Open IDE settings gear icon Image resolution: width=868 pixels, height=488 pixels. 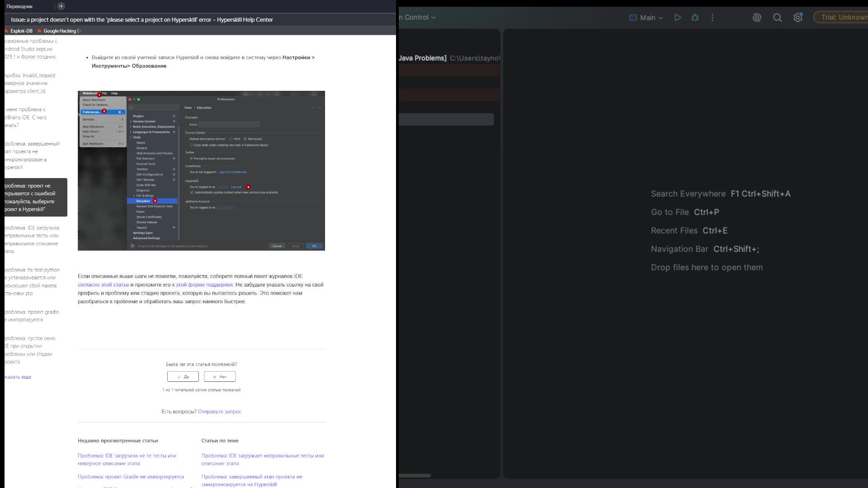click(x=798, y=18)
